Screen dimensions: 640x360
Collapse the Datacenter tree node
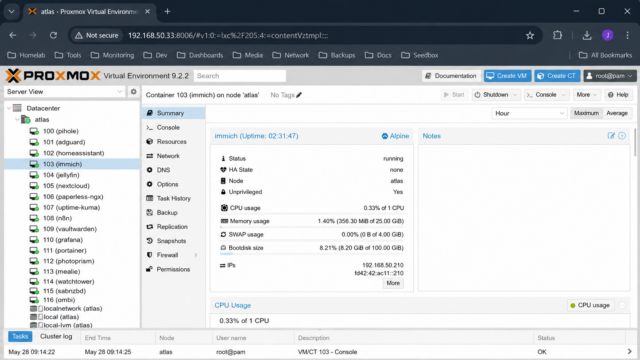(x=9, y=108)
